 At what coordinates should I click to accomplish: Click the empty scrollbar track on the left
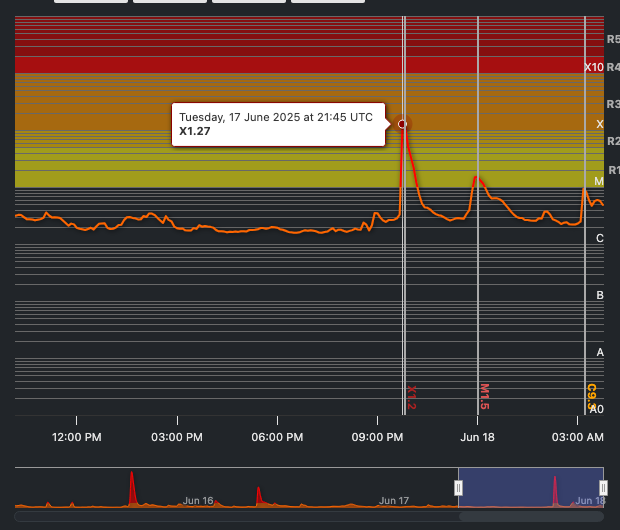pos(200,516)
